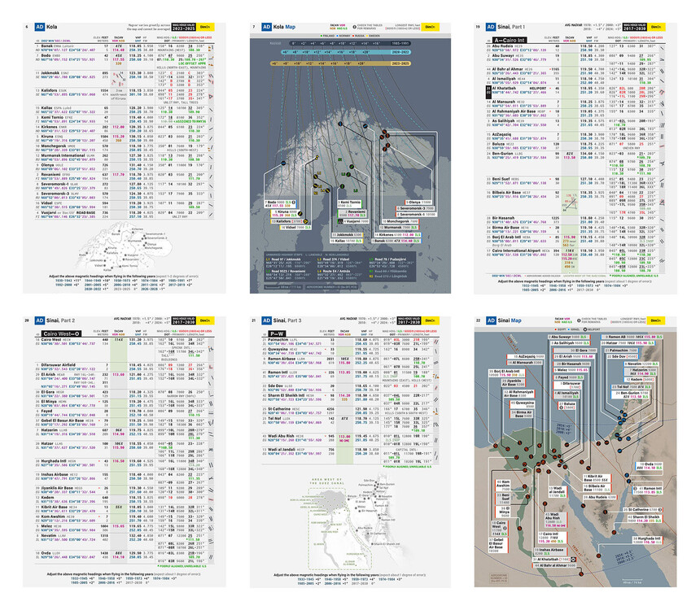Click the 'Sharm El Sheikh' label on Sinai Map
The height and width of the screenshot is (610, 700).
[x=645, y=519]
